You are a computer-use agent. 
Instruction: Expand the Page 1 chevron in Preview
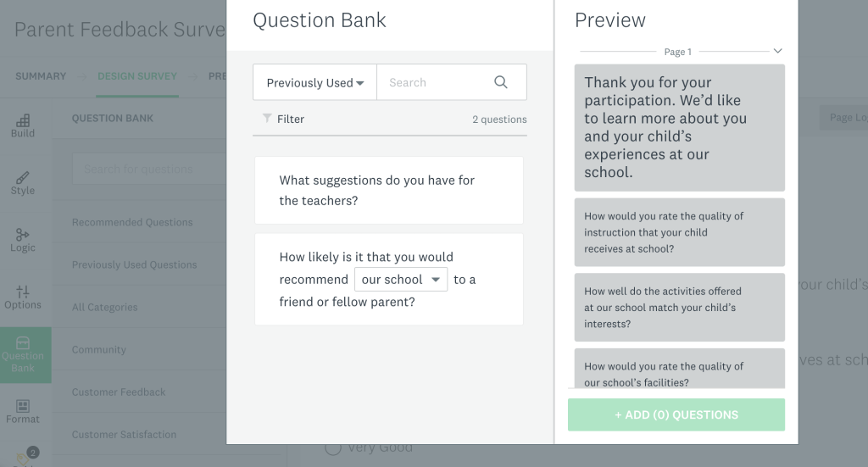pyautogui.click(x=778, y=51)
